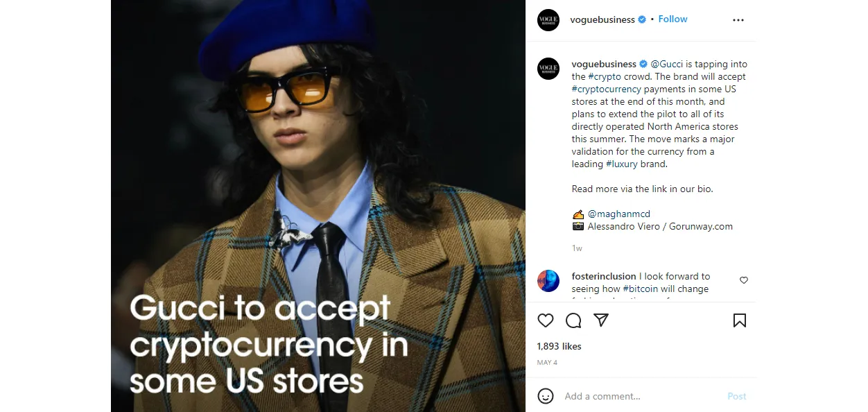
Task: Visit the @maghanmcd profile link
Action: tap(619, 214)
